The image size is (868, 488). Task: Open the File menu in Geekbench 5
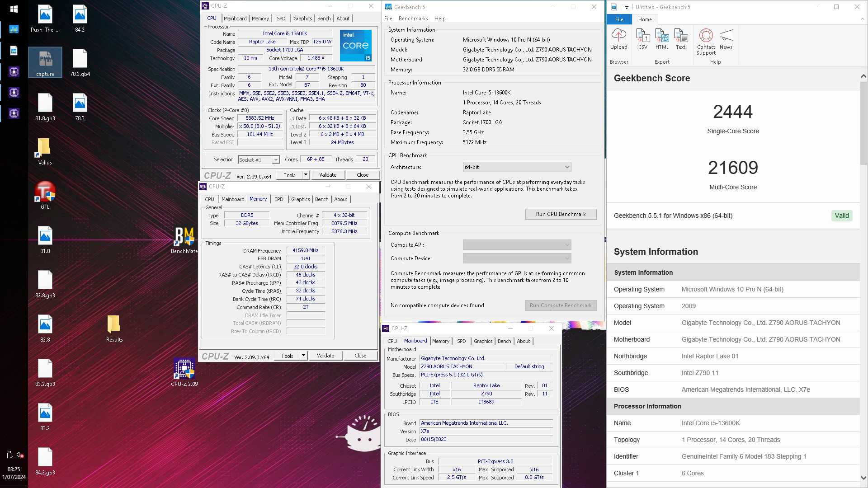tap(388, 19)
